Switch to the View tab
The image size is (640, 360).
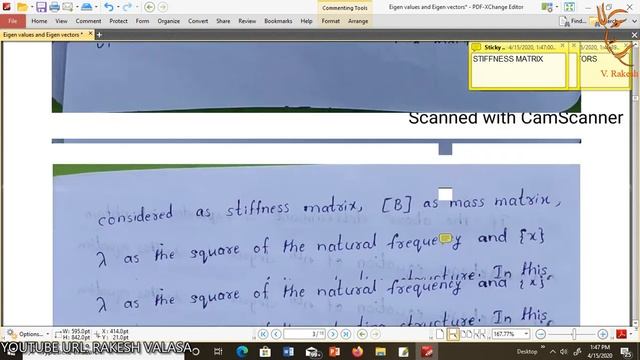coord(61,21)
